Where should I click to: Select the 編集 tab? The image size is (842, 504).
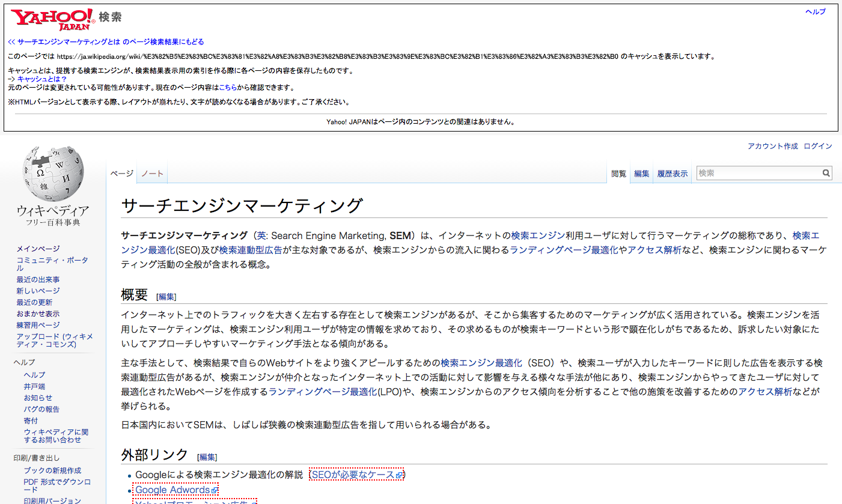click(641, 174)
